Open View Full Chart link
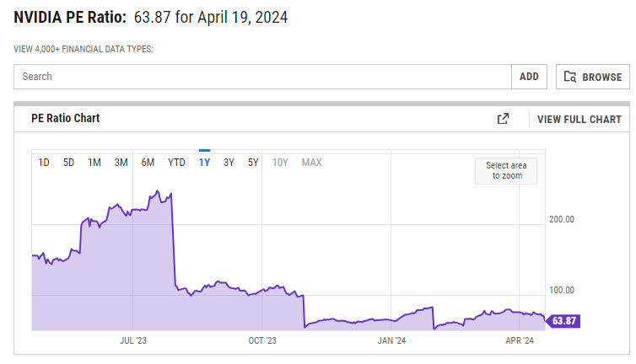Screen dimensions: 636x364 [579, 119]
